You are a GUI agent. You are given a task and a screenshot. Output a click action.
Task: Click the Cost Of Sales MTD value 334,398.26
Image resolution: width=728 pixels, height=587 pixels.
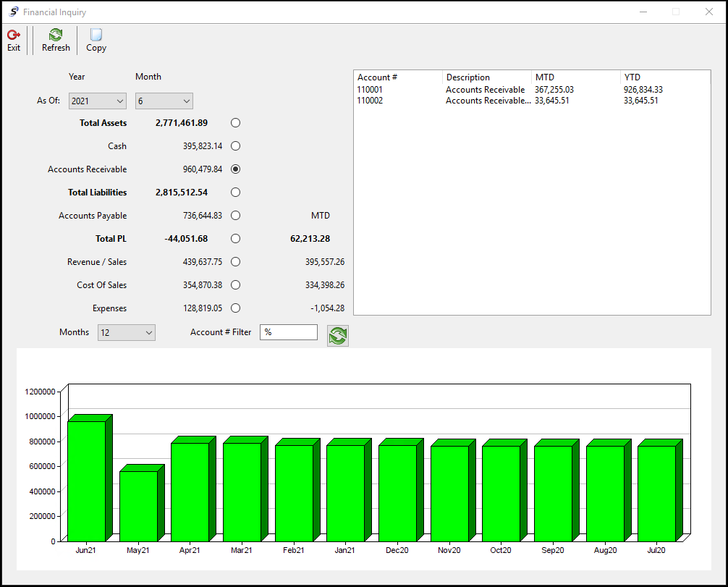point(325,285)
